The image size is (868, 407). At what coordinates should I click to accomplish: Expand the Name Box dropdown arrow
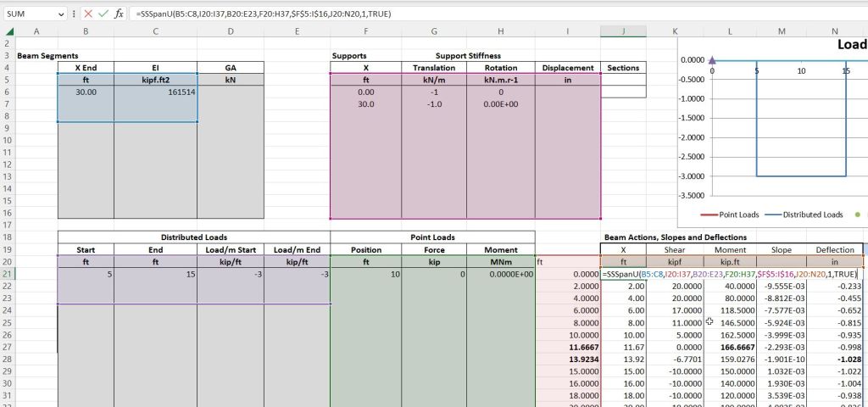[x=62, y=14]
